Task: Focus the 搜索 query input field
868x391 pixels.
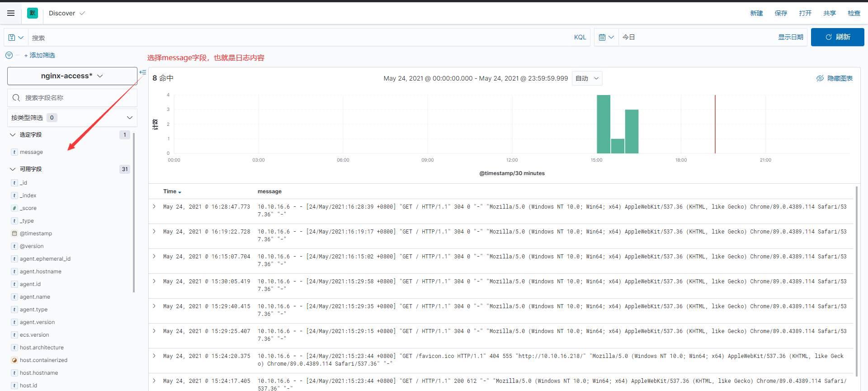Action: pyautogui.click(x=298, y=38)
